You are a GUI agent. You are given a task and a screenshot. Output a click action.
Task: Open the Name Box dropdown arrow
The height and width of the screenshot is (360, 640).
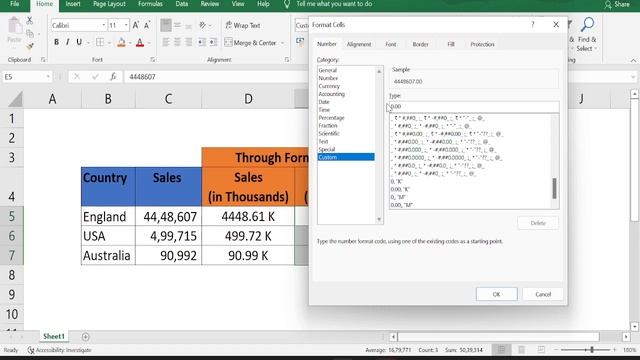pos(48,77)
